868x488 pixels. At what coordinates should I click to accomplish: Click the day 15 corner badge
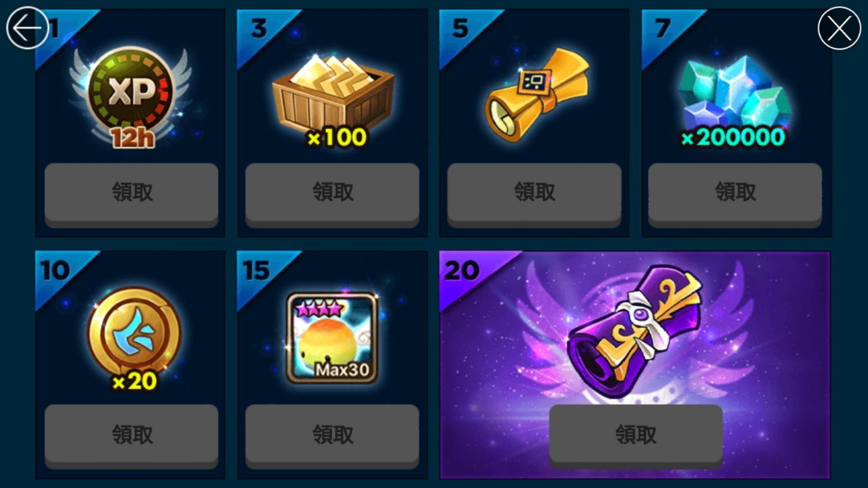(257, 271)
